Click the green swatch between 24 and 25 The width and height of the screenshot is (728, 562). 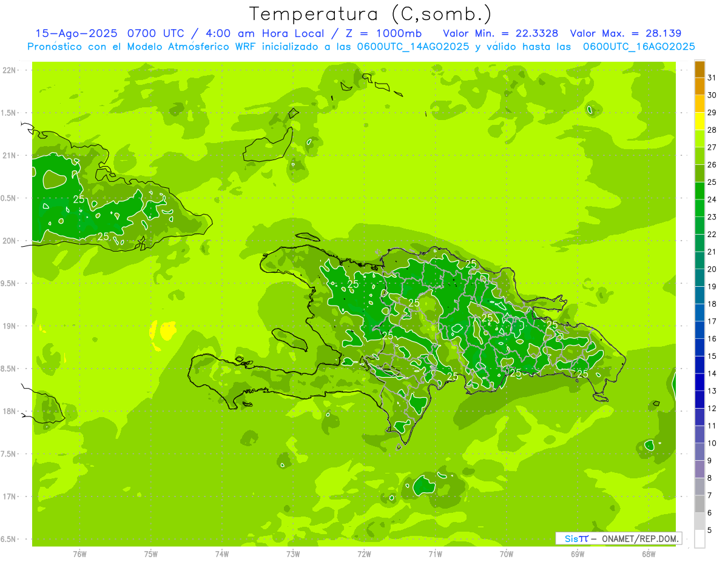(x=699, y=190)
